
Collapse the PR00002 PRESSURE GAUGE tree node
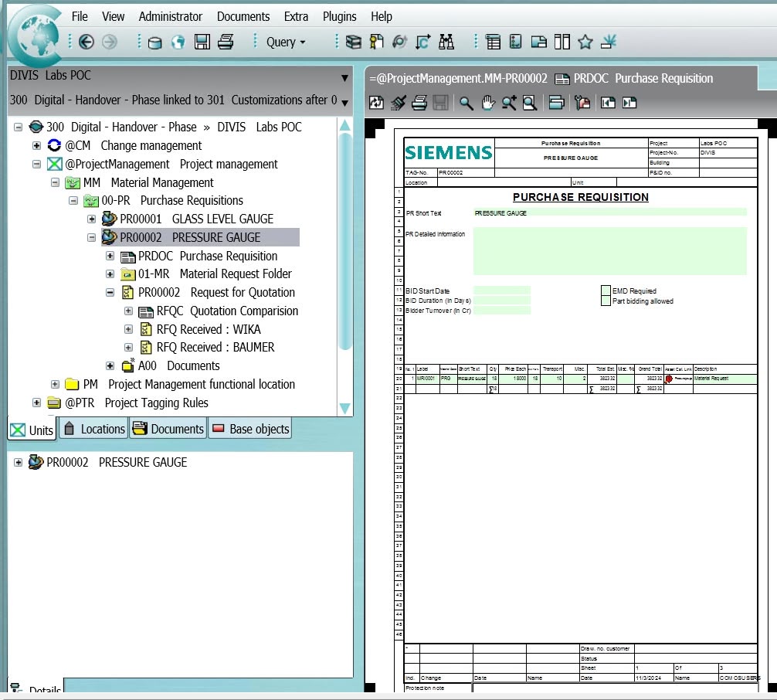pos(92,238)
